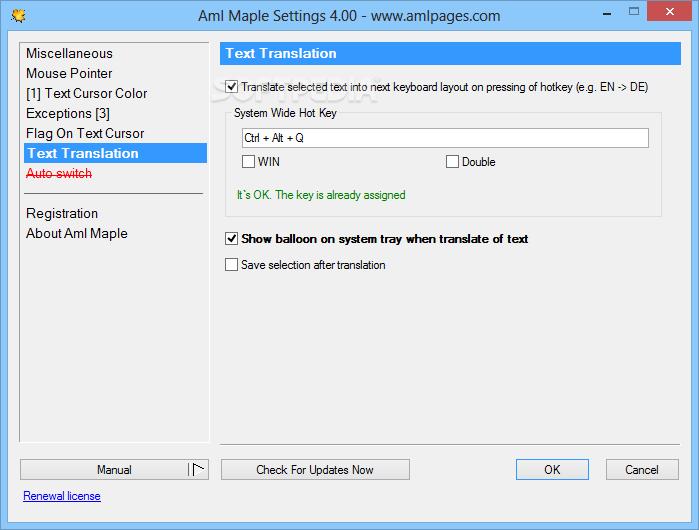Close the Aml Maple Settings window

pos(670,12)
